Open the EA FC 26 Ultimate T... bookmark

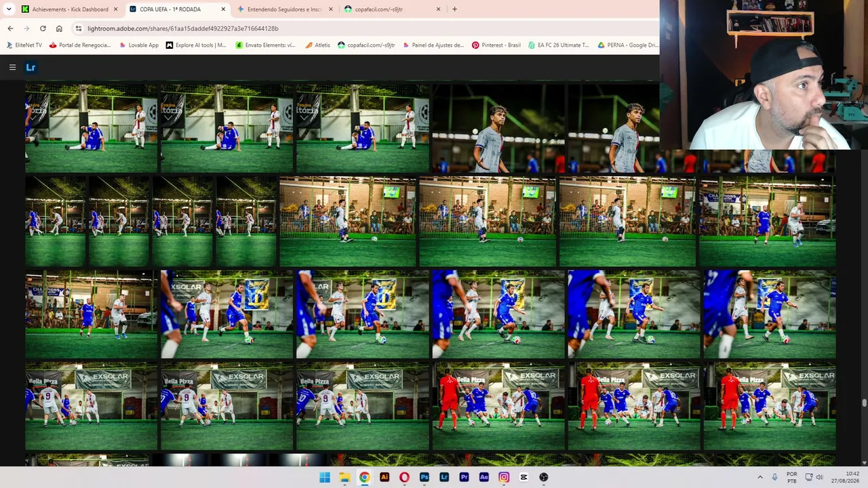558,45
